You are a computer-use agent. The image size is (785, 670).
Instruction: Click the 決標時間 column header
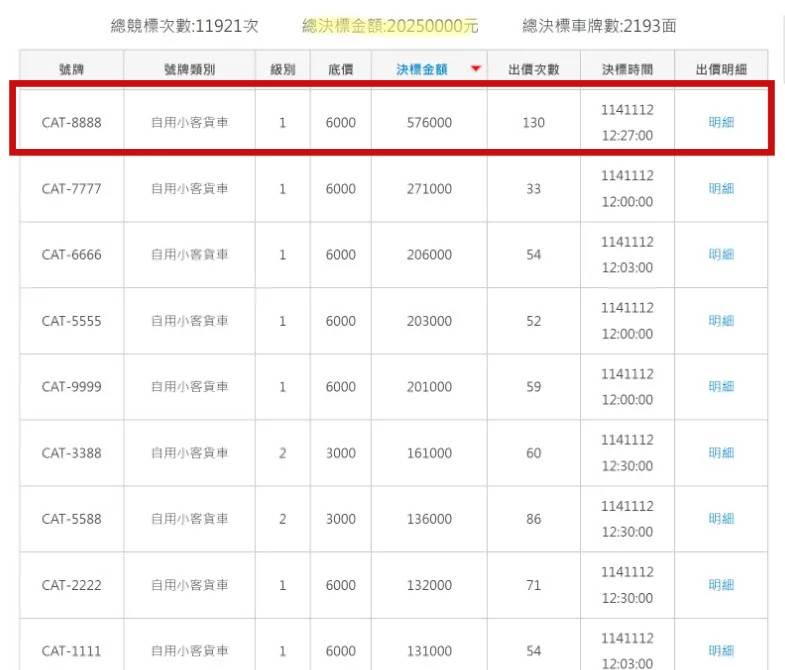pos(627,69)
